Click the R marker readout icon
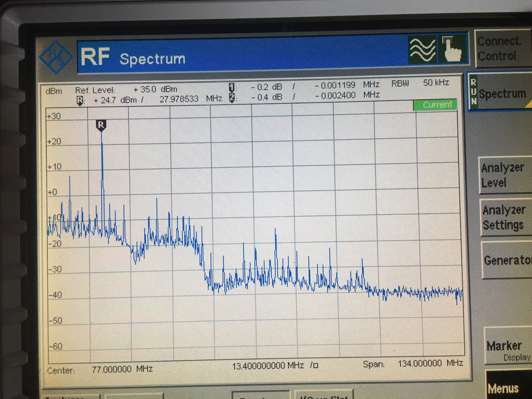The image size is (532, 399). pyautogui.click(x=80, y=101)
